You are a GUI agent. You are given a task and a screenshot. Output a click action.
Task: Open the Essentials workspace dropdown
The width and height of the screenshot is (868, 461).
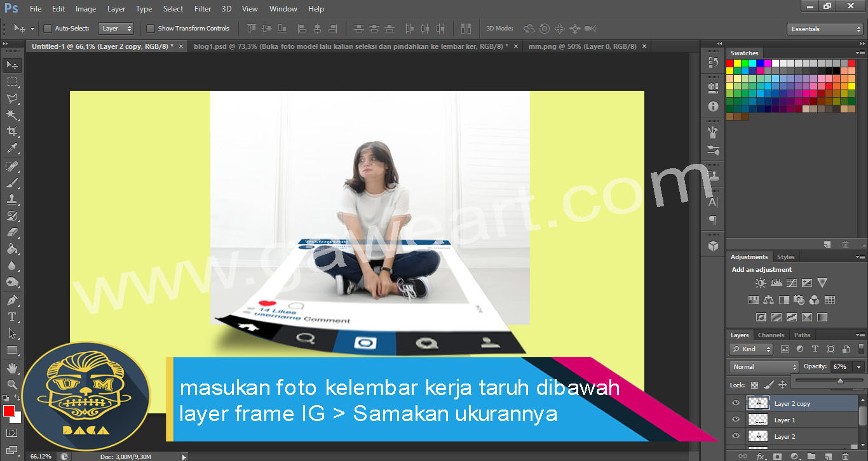click(824, 29)
